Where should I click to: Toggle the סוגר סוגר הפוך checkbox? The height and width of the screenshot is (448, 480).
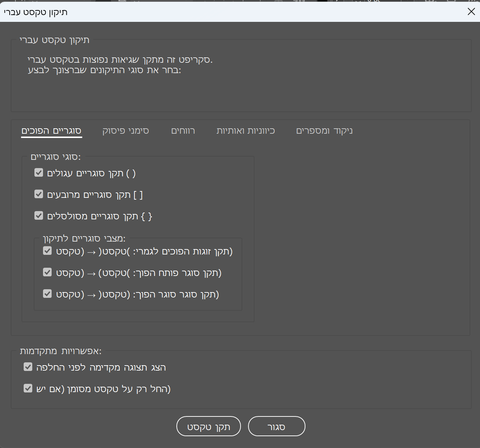[47, 294]
